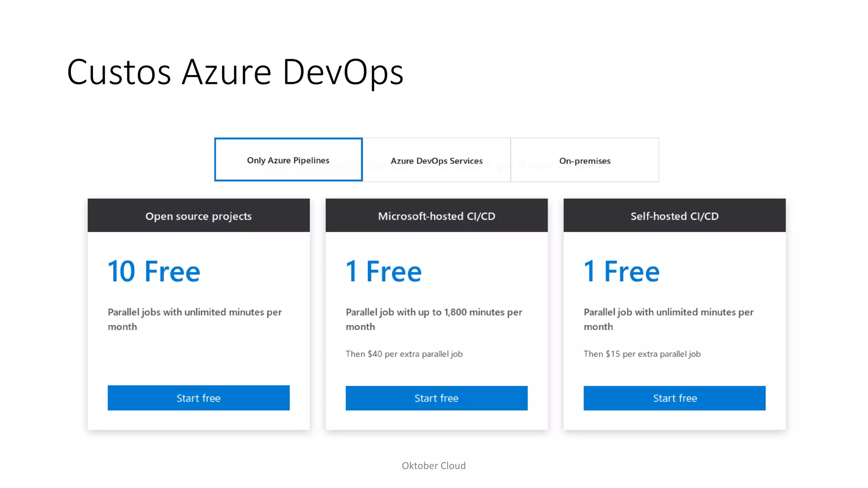Click Start free under Open source projects
The height and width of the screenshot is (488, 868).
tap(198, 398)
